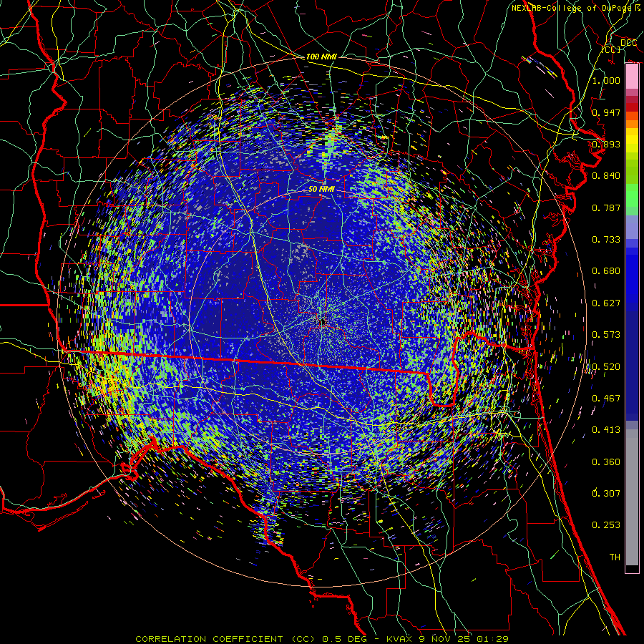Click the 0.840 scale value
Viewport: 644px width, 644px height.
click(x=606, y=176)
